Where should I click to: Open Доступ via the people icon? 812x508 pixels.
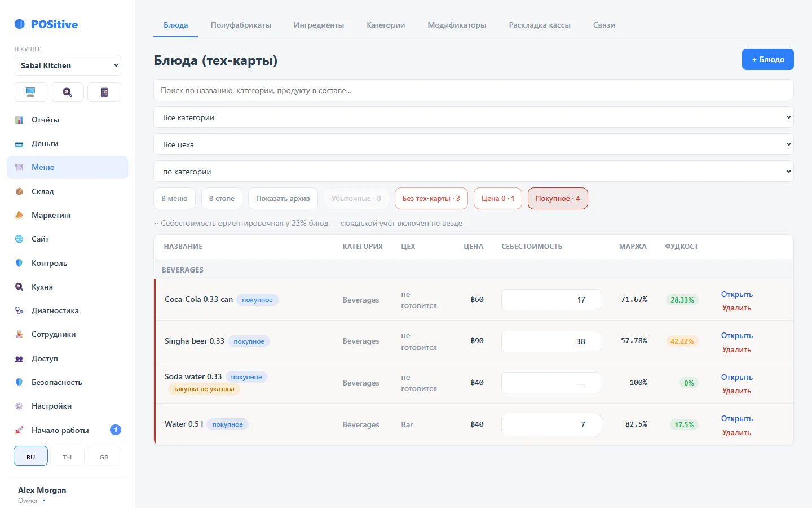point(19,358)
